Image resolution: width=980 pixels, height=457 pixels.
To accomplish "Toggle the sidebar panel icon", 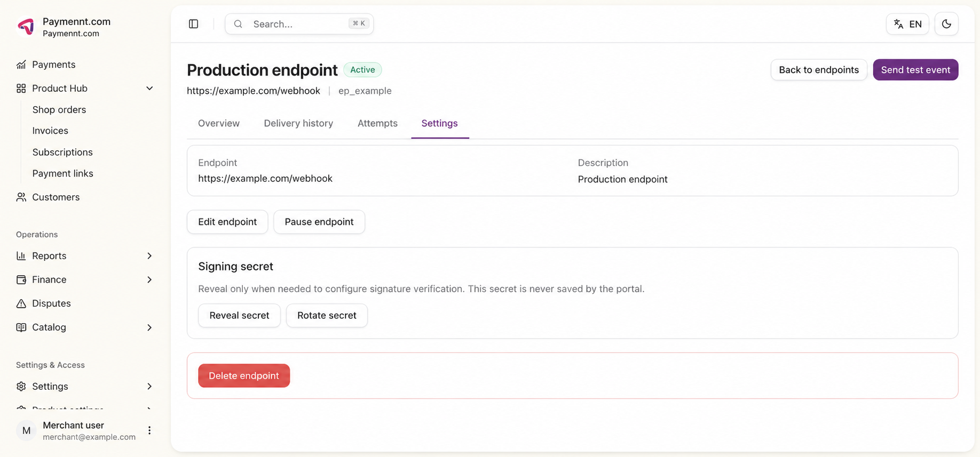I will pyautogui.click(x=194, y=24).
